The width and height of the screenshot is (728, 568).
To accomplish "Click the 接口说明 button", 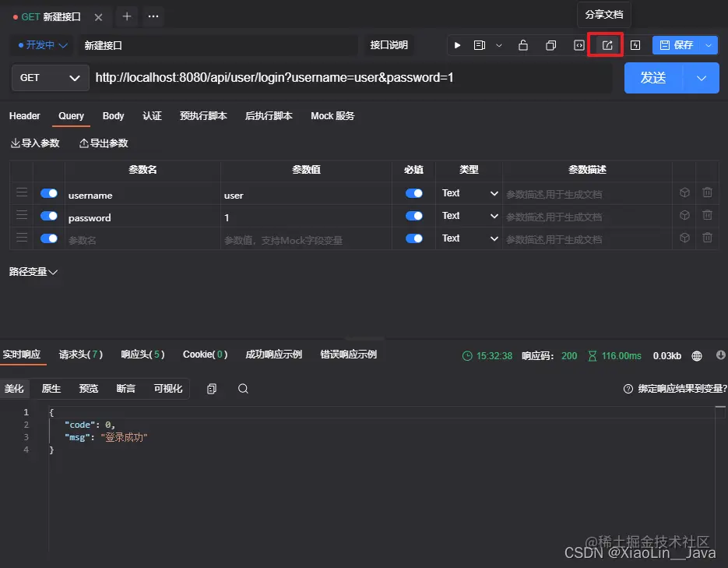I will pos(389,45).
